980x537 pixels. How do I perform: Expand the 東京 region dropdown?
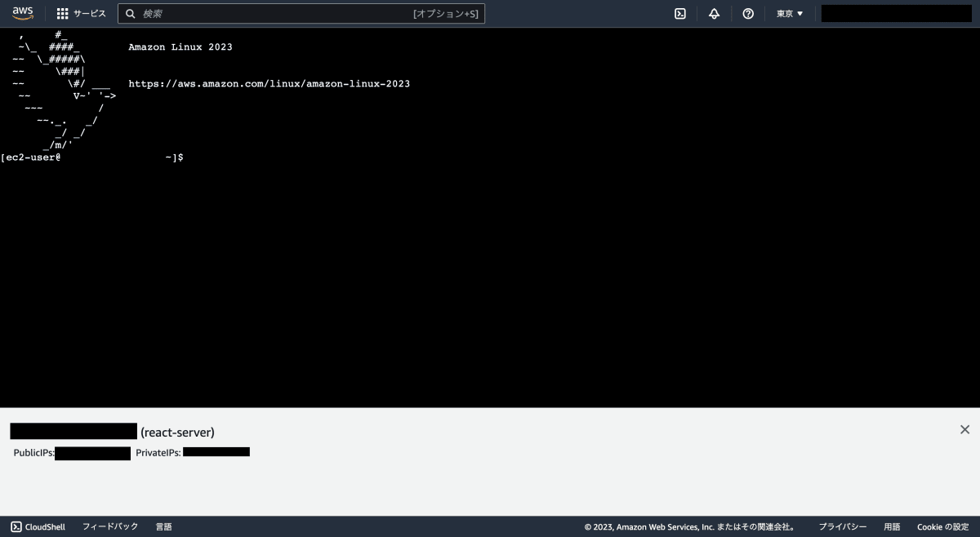click(x=790, y=14)
